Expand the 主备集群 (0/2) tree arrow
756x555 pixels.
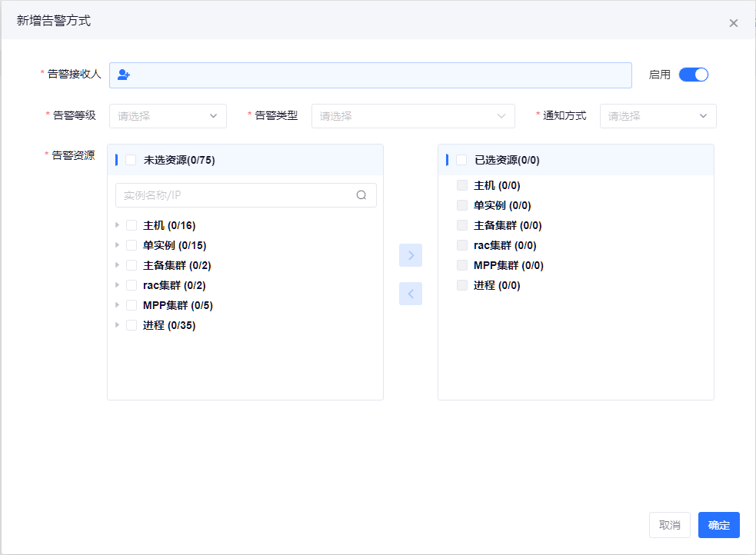click(118, 265)
